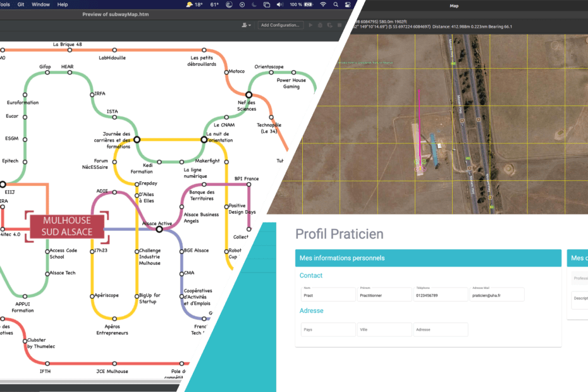Toggle the Do Not Disturb moon icon
Viewport: 588px width, 392px height.
click(254, 4)
